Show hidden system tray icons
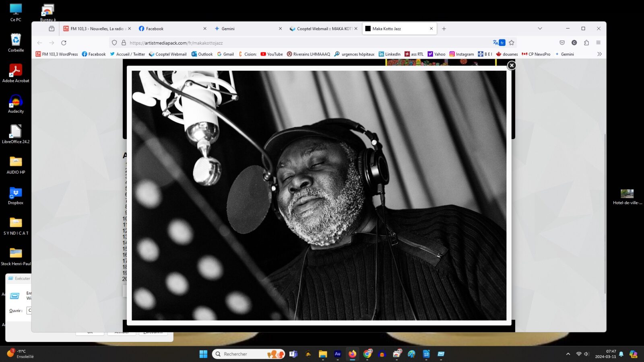The width and height of the screenshot is (644, 362). [568, 354]
